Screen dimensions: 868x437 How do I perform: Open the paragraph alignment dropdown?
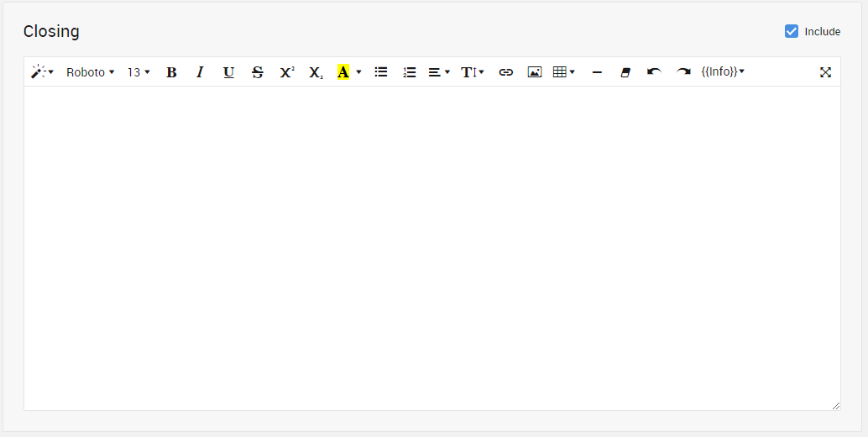[439, 72]
